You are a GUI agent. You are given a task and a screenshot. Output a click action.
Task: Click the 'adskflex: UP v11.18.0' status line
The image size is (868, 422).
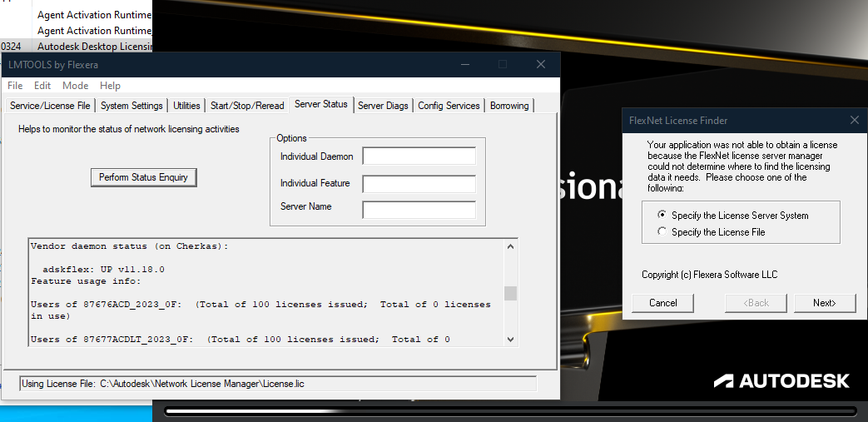point(103,270)
